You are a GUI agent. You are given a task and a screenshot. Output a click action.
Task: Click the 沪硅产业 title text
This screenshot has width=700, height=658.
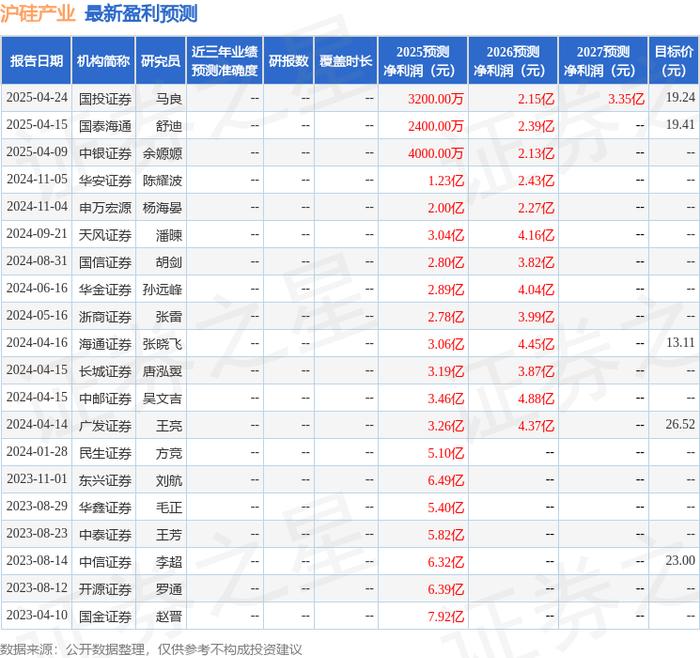point(38,13)
